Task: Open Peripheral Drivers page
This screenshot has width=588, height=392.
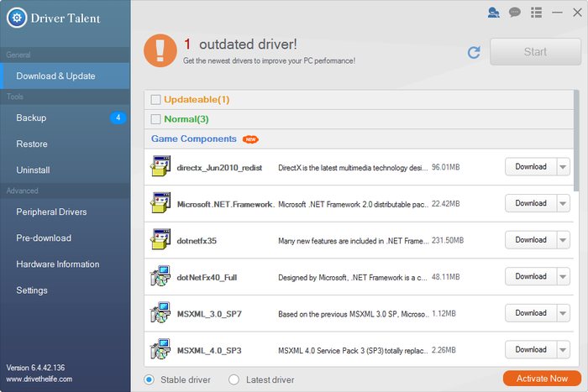Action: pyautogui.click(x=66, y=212)
